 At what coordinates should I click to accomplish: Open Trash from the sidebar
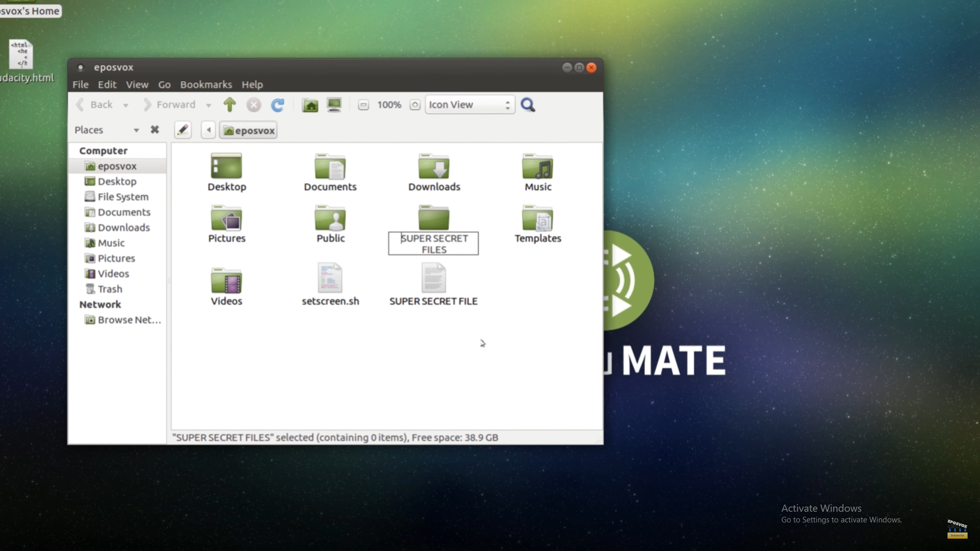click(117, 289)
